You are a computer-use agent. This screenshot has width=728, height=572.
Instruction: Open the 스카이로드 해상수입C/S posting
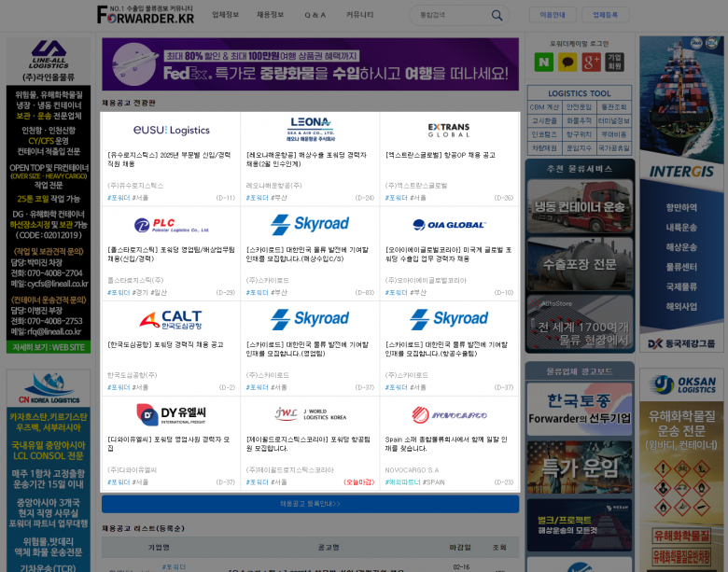[307, 254]
